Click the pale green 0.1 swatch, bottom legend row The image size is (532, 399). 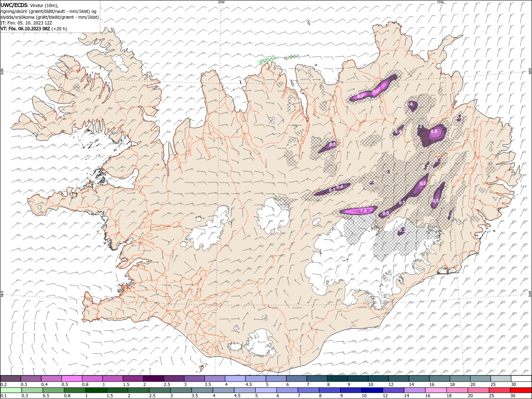pos(11,390)
